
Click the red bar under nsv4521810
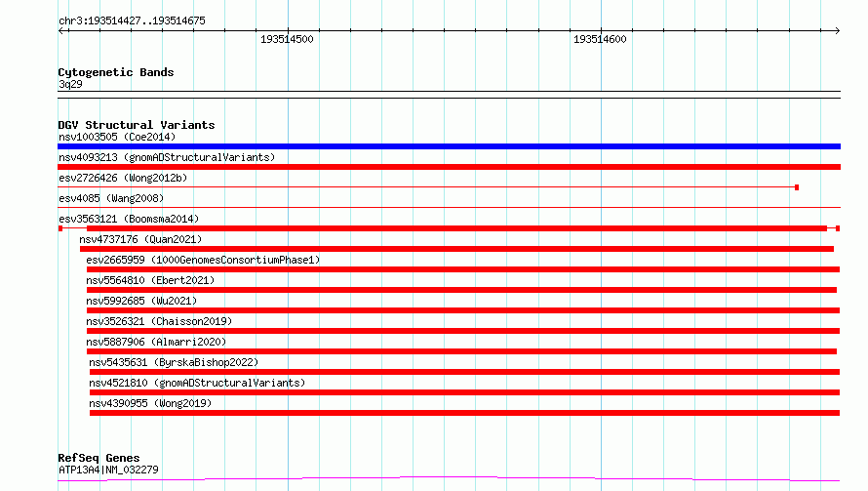464,392
